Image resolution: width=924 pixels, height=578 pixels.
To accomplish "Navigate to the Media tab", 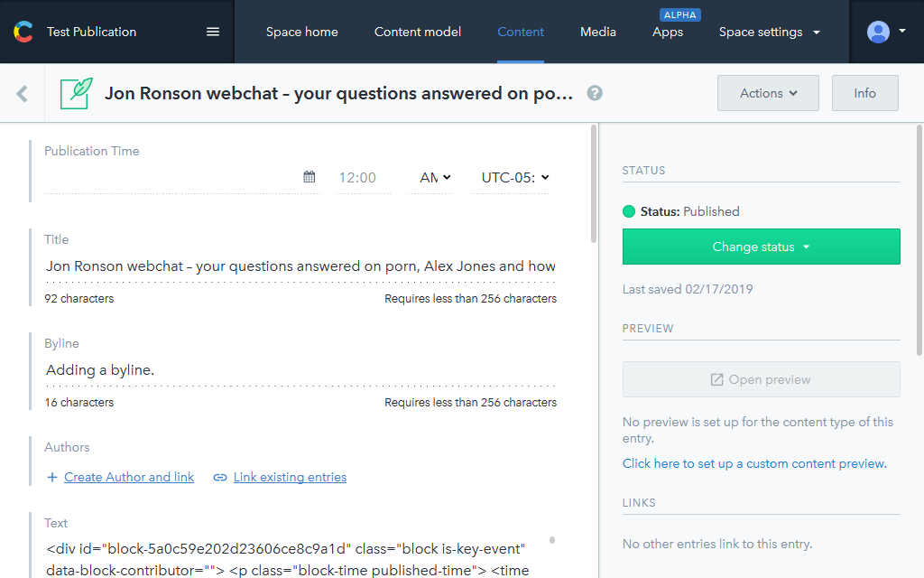I will pos(598,32).
